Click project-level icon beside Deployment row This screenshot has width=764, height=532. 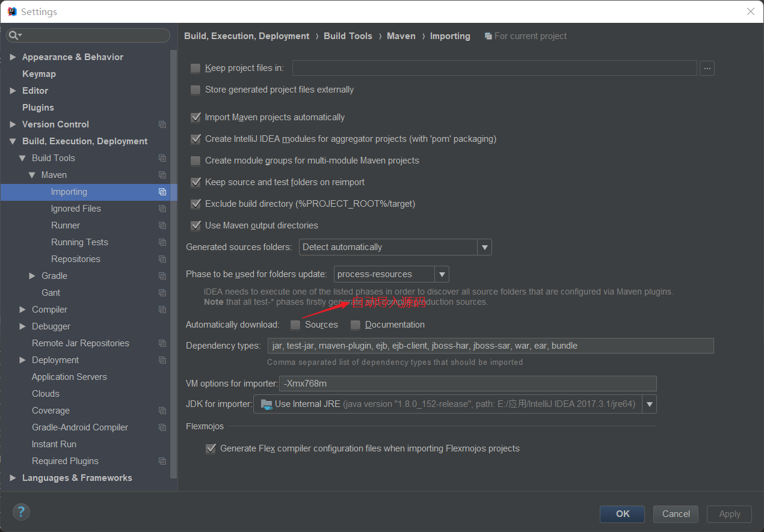coord(162,360)
